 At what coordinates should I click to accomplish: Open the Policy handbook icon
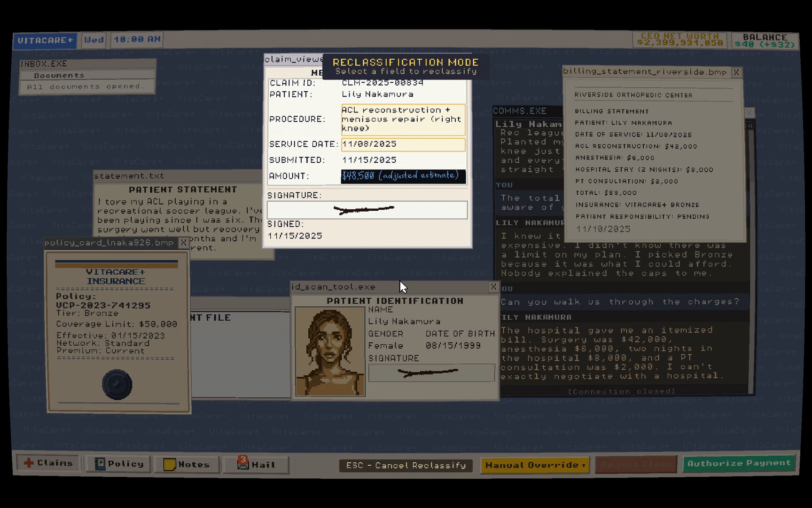119,464
